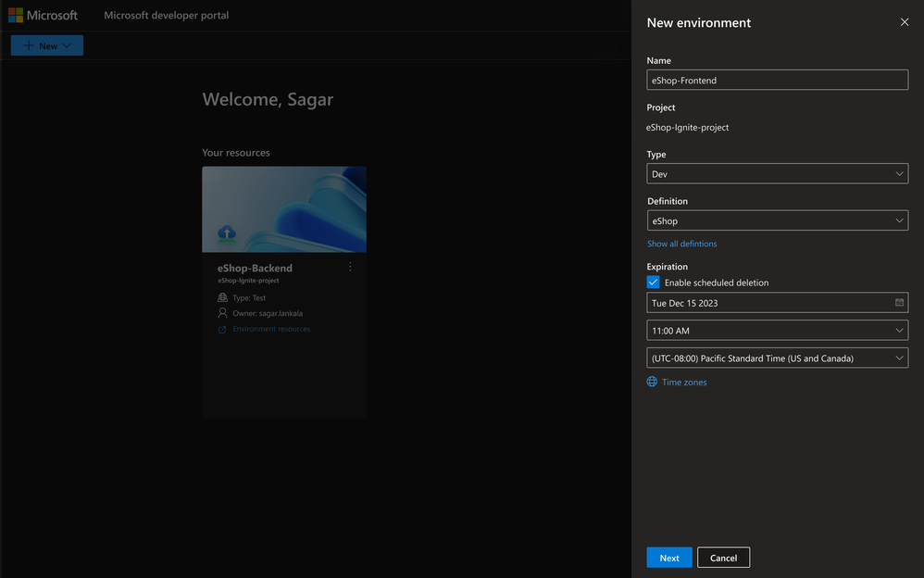Viewport: 924px width, 578px height.
Task: Expand the Definition dropdown showing eShop
Action: pyautogui.click(x=778, y=220)
